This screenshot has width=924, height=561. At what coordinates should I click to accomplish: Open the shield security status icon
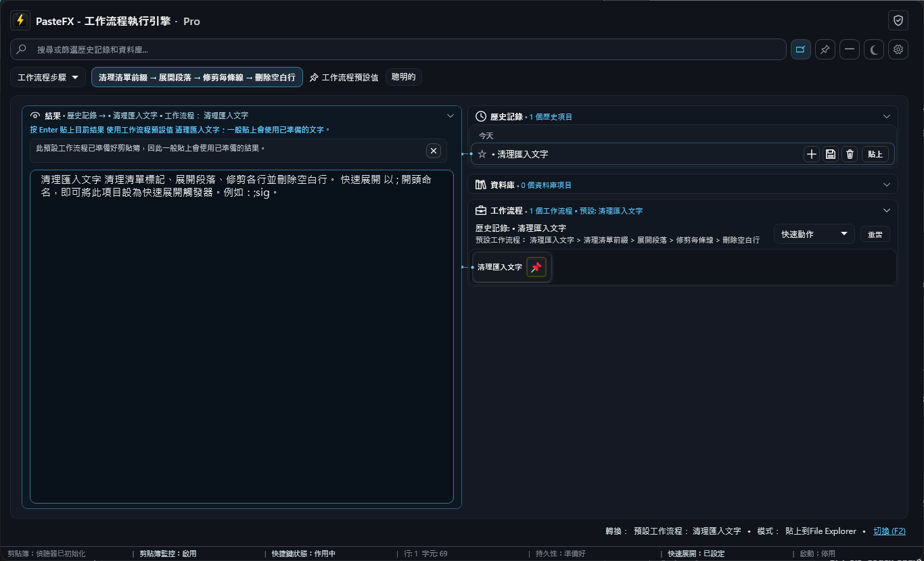coord(898,20)
